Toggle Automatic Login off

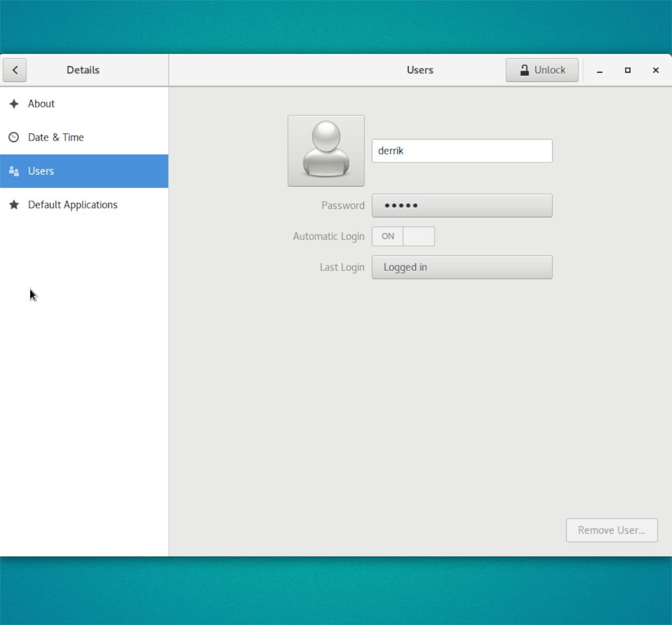click(420, 236)
